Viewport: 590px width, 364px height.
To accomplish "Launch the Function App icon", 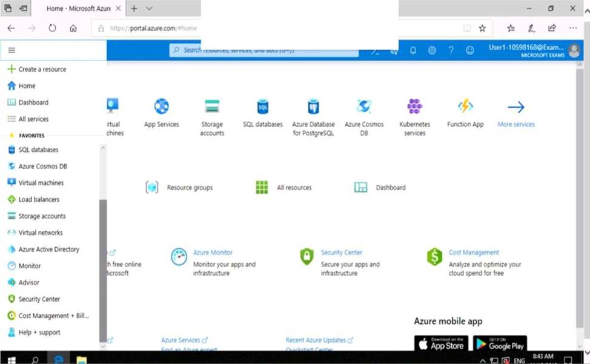I will click(x=465, y=107).
